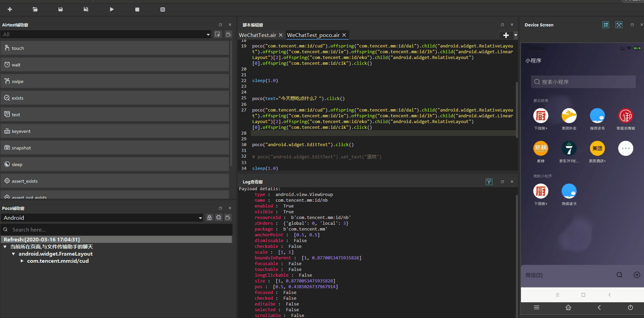This screenshot has height=318, width=644.
Task: Insert a swipe command
Action: pos(115,81)
